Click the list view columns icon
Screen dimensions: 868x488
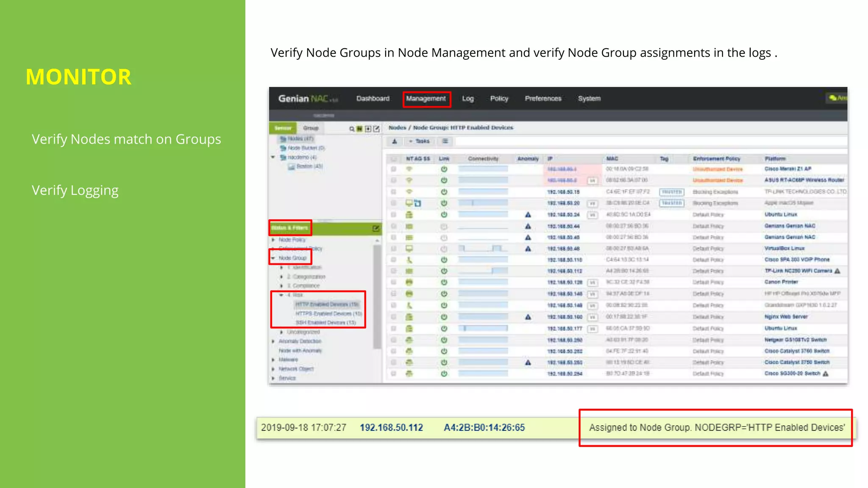[x=445, y=141]
